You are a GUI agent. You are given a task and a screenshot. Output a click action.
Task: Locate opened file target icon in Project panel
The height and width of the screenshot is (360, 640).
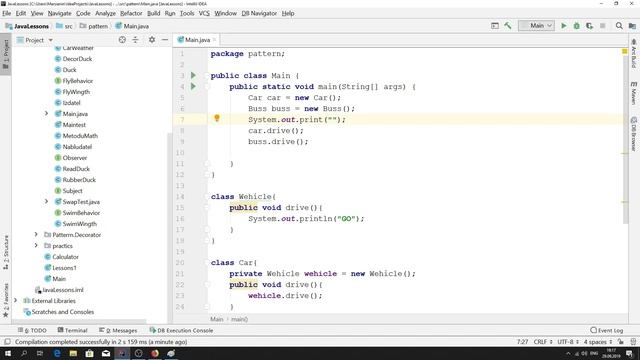tap(122, 40)
